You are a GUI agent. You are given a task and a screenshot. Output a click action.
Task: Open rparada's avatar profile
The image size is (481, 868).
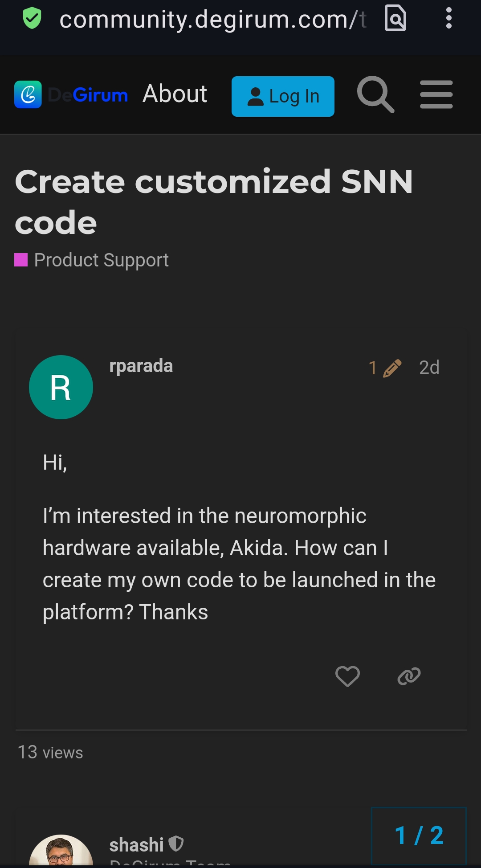pos(61,387)
